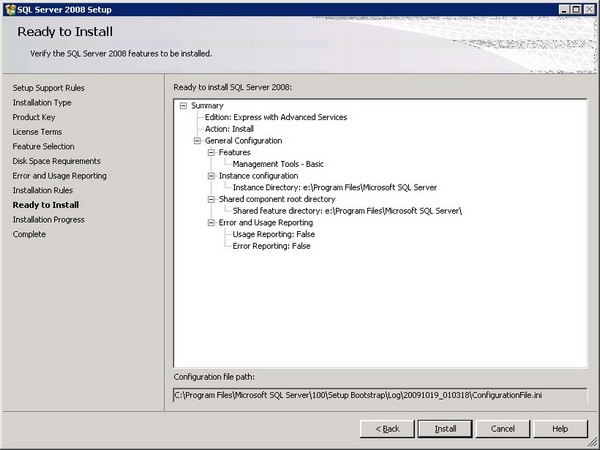Collapse the Instance configuration node
Screen dimensions: 600x450
tap(211, 176)
